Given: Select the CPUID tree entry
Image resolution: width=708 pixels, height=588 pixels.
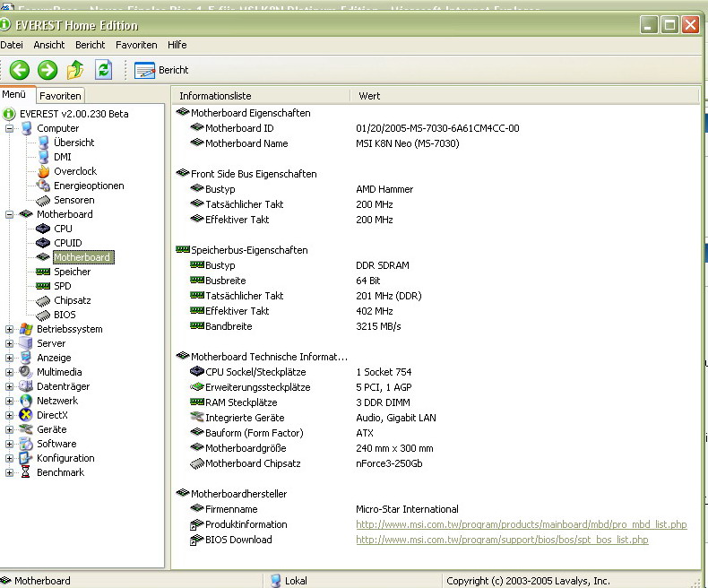Looking at the screenshot, I should 68,244.
